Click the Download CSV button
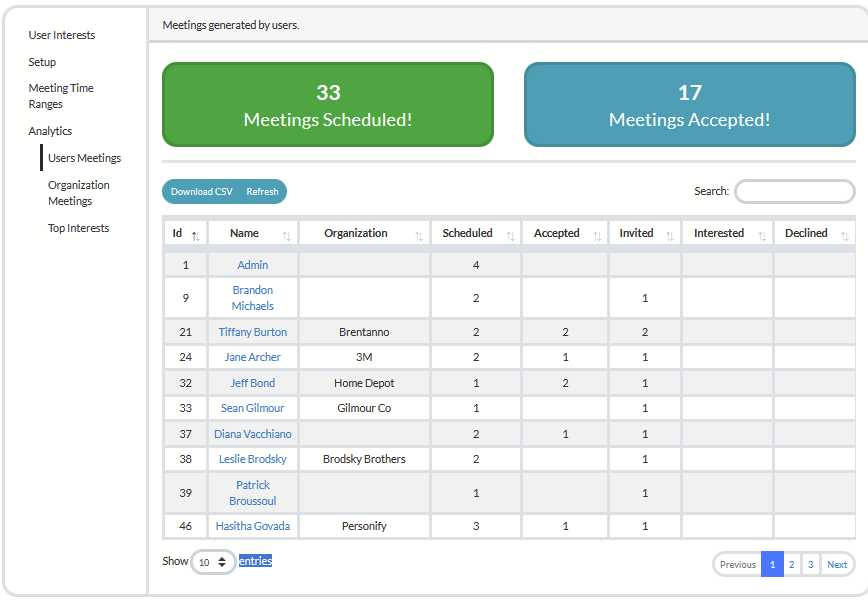This screenshot has height=615, width=868. 202,192
